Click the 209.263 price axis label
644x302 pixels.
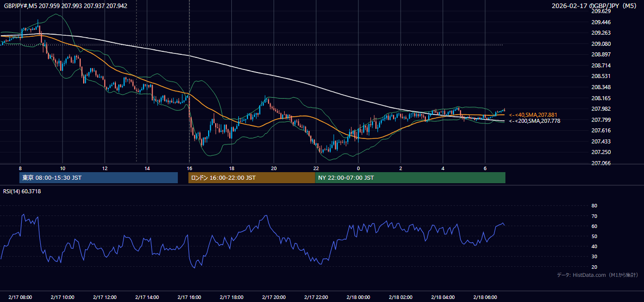pos(601,33)
